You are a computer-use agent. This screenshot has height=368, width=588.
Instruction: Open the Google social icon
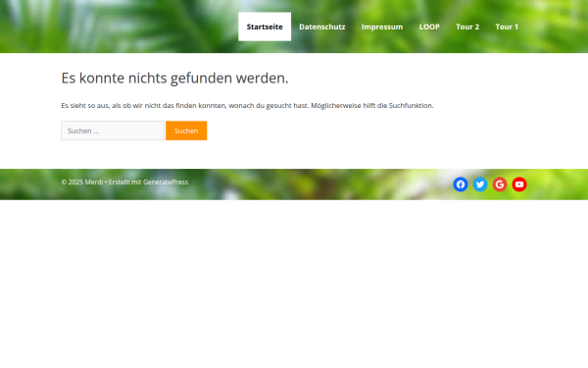coord(500,184)
